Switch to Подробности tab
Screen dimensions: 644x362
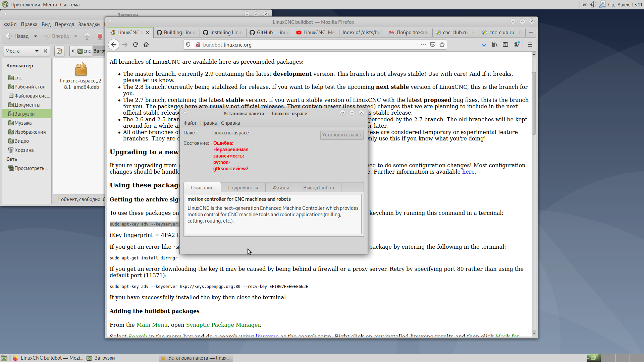click(x=243, y=188)
